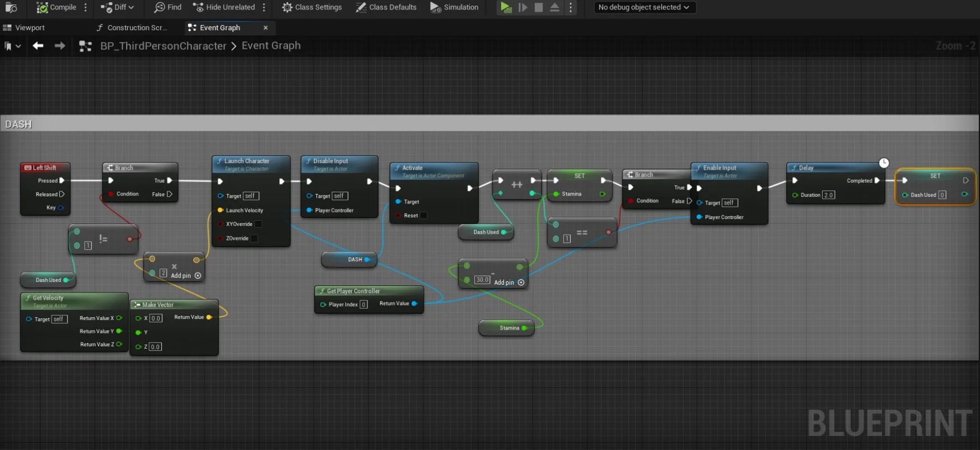Screen dimensions: 980x450
Task: Play the level in editor
Action: pyautogui.click(x=506, y=7)
